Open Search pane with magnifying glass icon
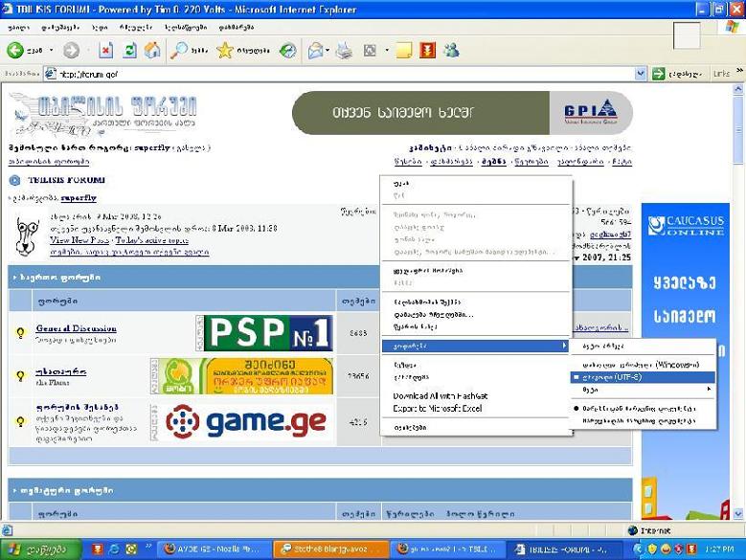Viewport: 746px width, 560px height. click(179, 50)
